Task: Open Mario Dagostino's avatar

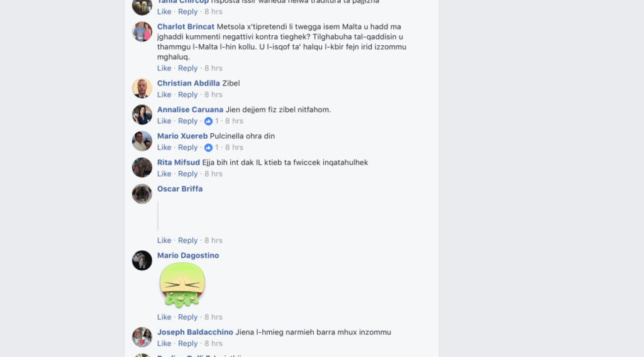Action: click(x=142, y=260)
